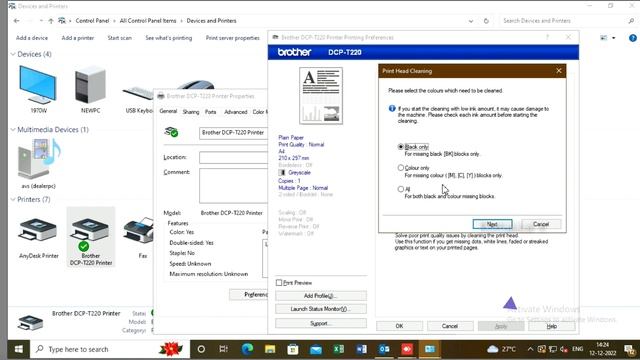Image resolution: width=640 pixels, height=360 pixels.
Task: Click the printer name field
Action: (x=233, y=133)
